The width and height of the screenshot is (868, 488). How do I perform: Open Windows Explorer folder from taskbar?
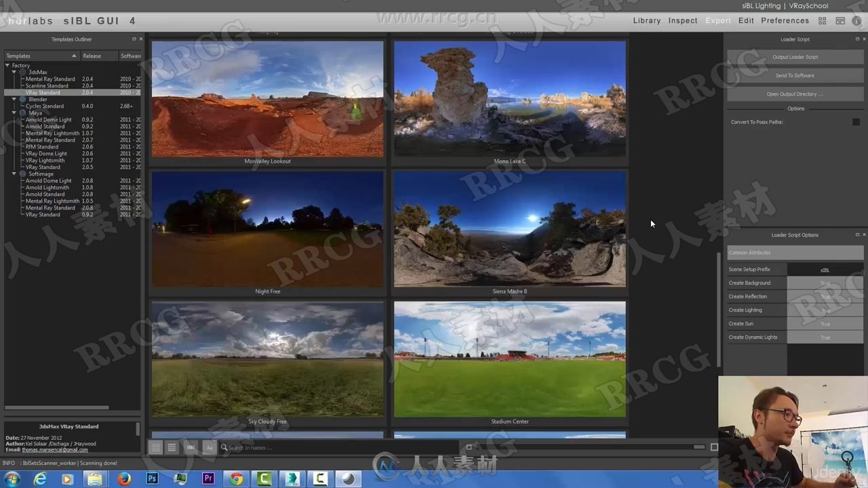click(x=95, y=479)
